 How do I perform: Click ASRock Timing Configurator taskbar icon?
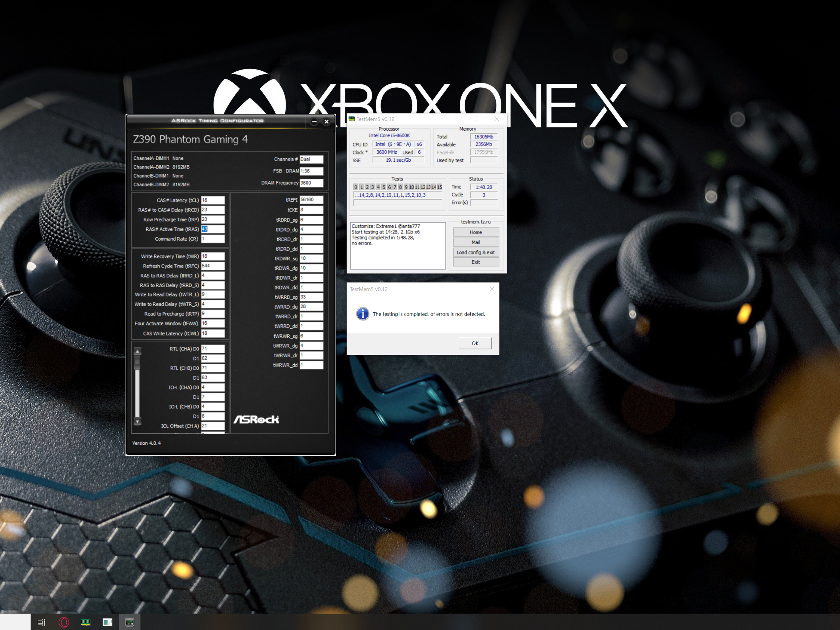coord(130,622)
